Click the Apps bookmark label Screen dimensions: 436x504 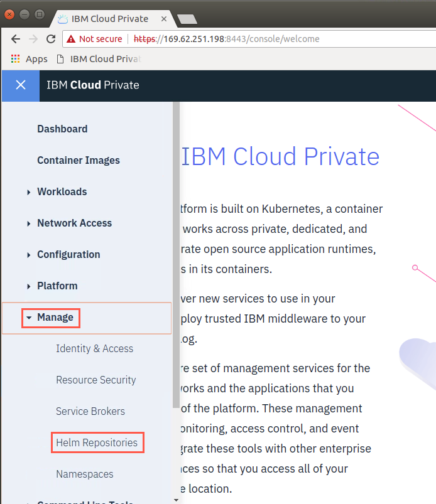(x=36, y=59)
